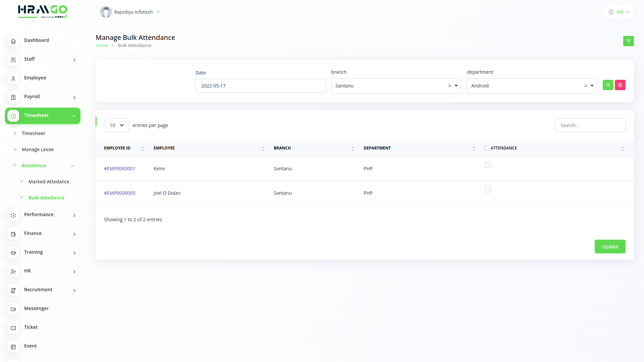Click the globe language icon

tap(611, 12)
